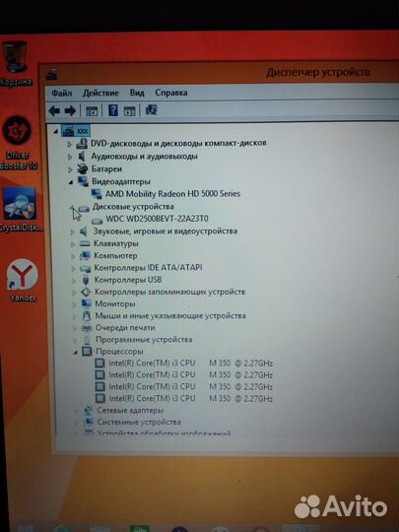399x532 pixels.
Task: Select the first Intel Core i3 CPU entry
Action: (x=190, y=364)
